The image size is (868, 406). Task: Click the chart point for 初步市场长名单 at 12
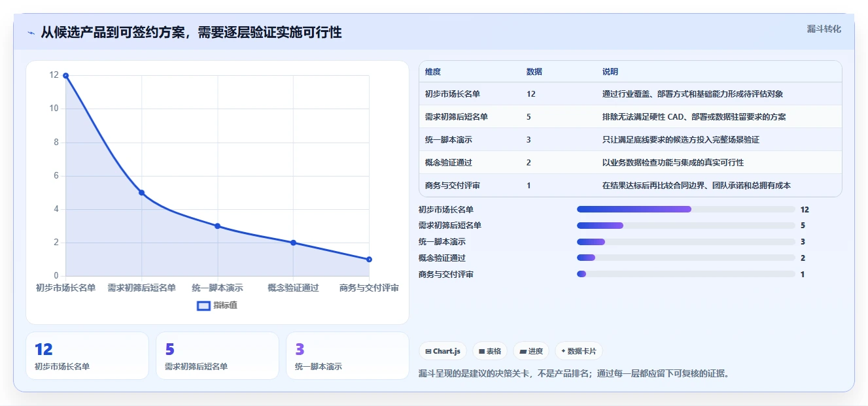click(65, 76)
